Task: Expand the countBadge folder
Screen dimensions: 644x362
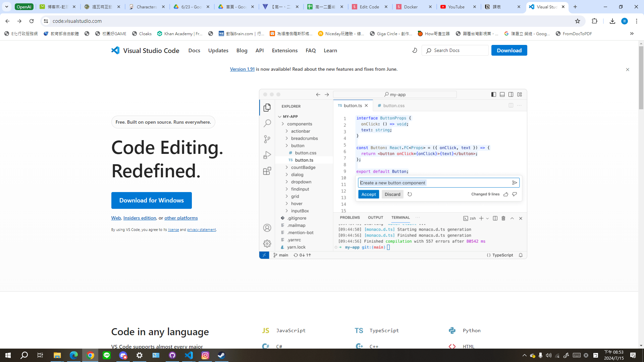Action: [x=287, y=167]
